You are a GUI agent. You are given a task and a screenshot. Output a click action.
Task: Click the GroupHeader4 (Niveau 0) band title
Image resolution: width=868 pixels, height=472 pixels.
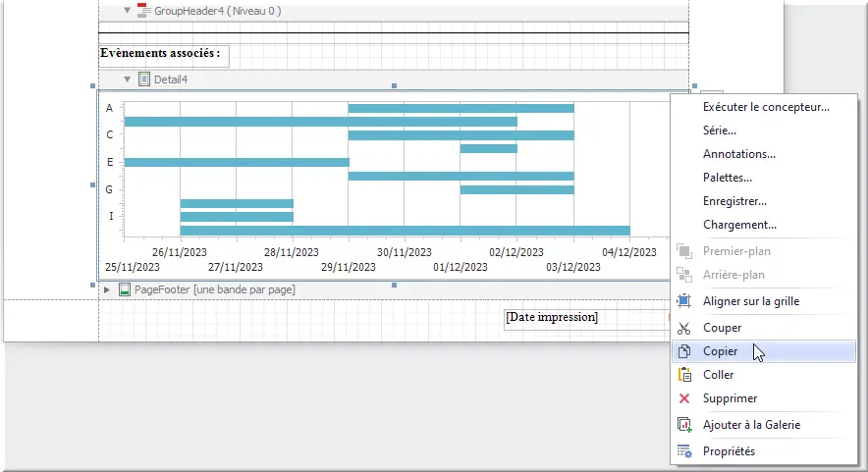[218, 11]
